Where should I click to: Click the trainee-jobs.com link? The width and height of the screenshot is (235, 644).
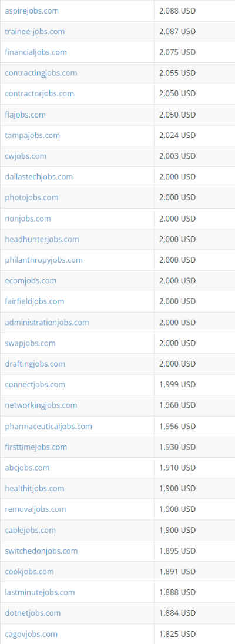tap(35, 32)
